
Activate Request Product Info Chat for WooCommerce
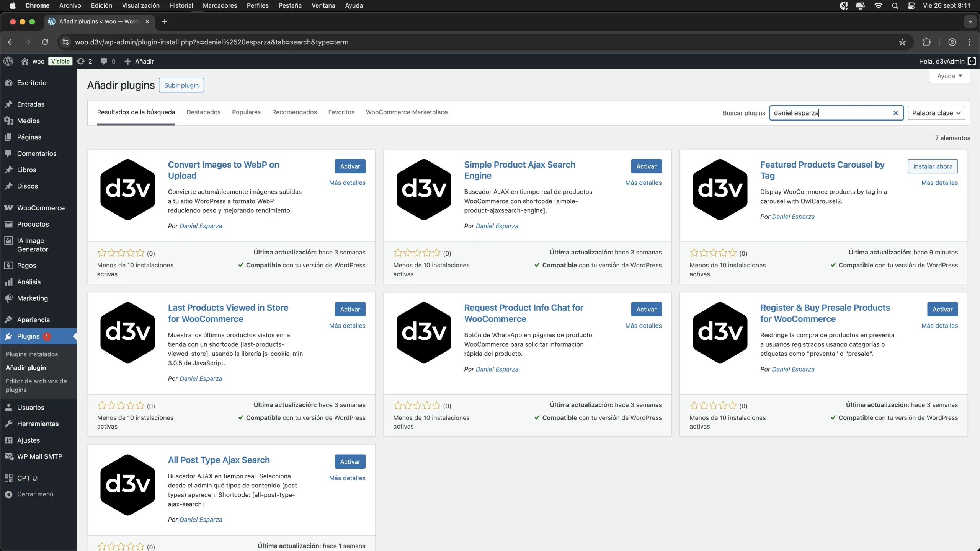646,310
